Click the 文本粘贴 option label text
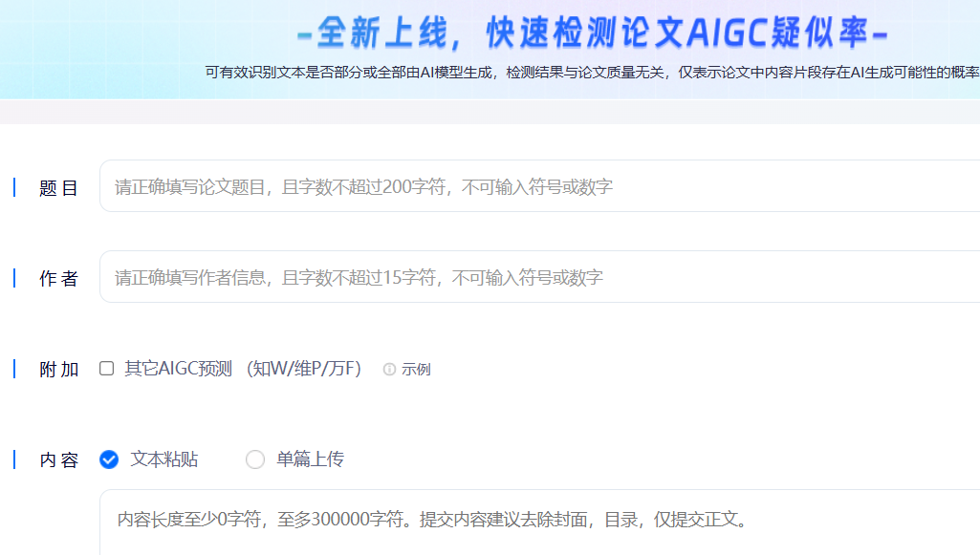The width and height of the screenshot is (980, 555). [164, 459]
